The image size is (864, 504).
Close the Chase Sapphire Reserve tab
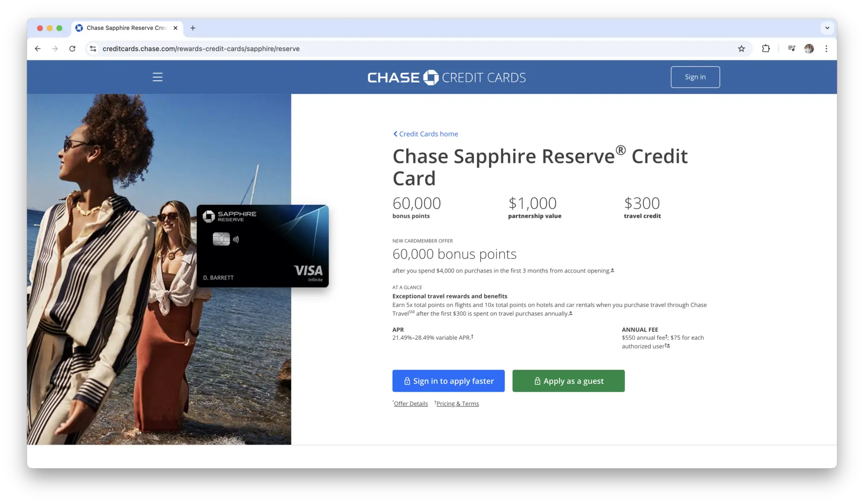click(176, 28)
